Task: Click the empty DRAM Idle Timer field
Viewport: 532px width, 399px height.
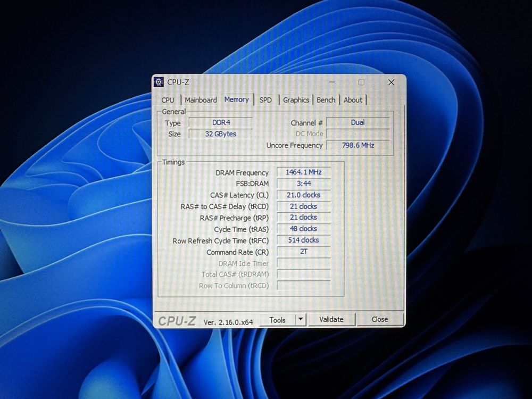Action: point(304,263)
